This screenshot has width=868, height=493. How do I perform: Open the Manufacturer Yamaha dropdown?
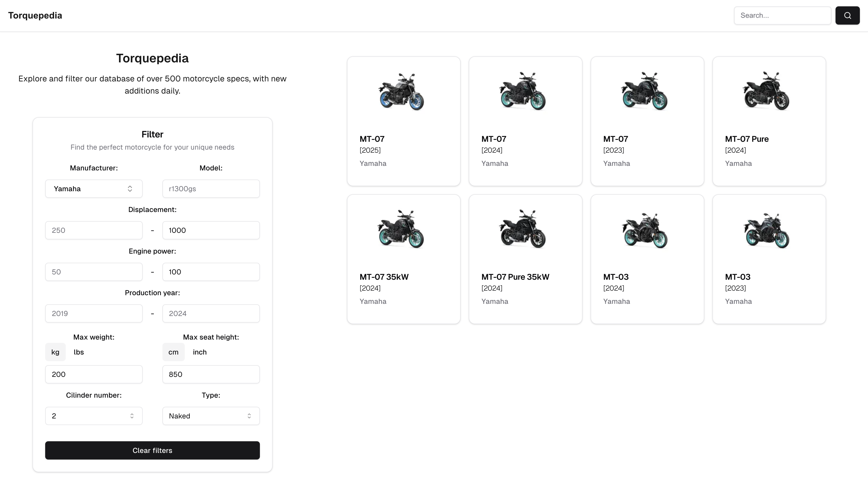point(94,189)
